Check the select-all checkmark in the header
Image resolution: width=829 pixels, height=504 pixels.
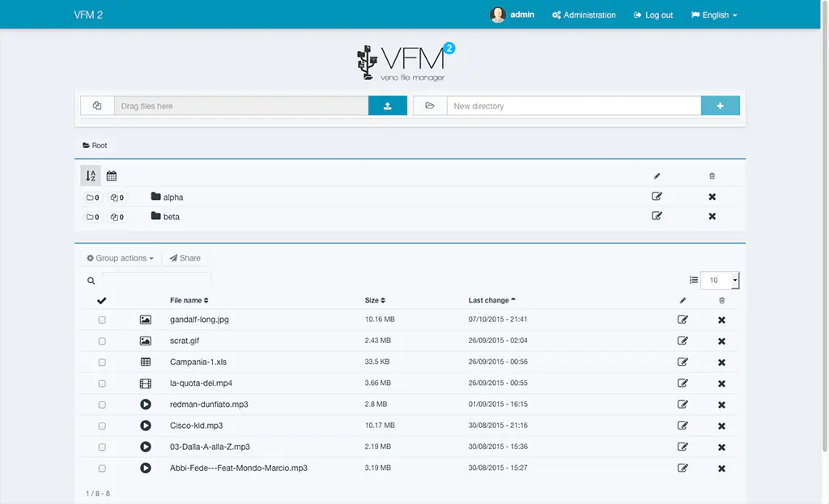(100, 299)
